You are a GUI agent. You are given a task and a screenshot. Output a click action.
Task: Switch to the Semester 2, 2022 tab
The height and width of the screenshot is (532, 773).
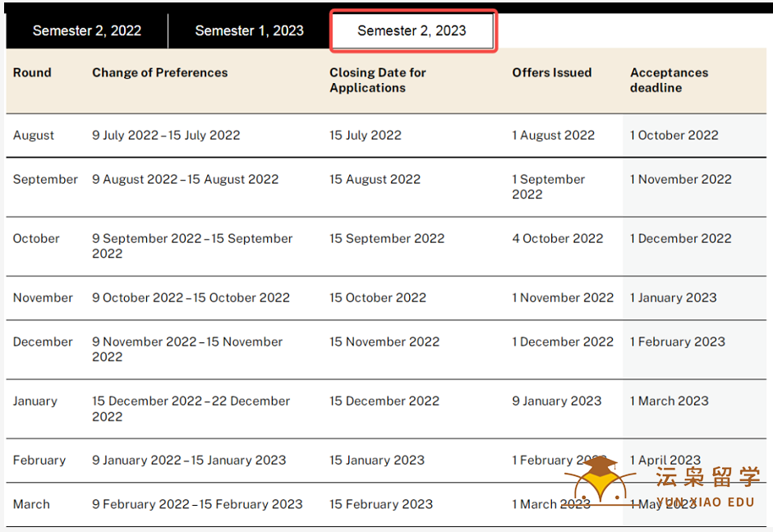87,30
